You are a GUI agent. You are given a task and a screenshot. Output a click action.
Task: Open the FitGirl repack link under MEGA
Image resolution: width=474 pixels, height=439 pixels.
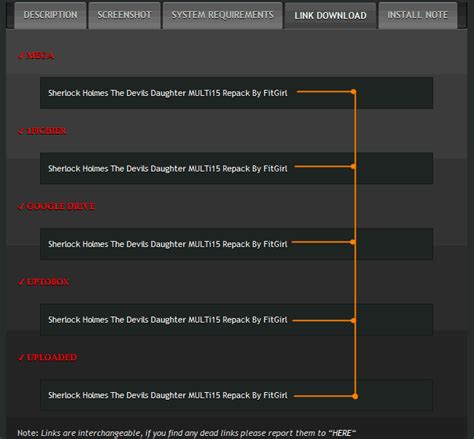[x=168, y=93]
